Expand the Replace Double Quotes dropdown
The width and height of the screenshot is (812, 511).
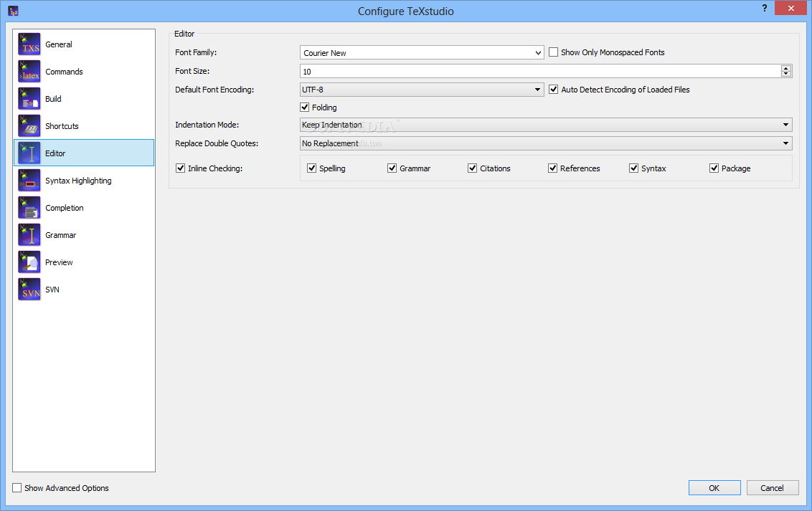[x=546, y=143]
